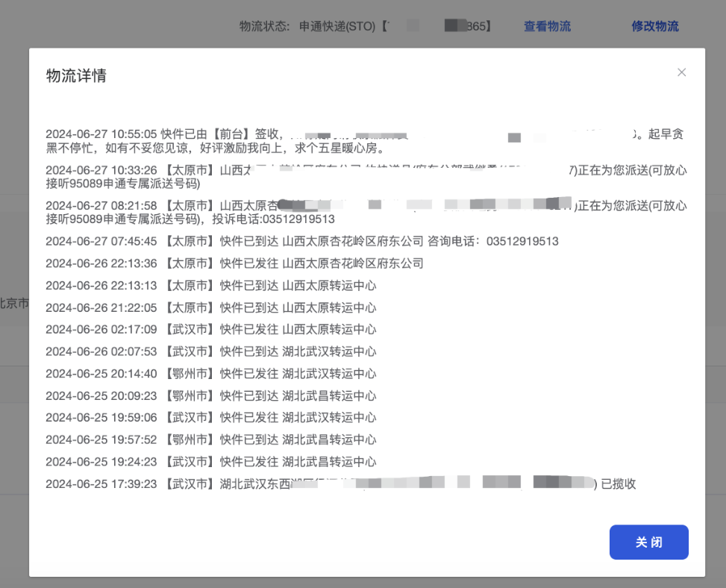Click the 修改物流 link
Image resolution: width=726 pixels, height=588 pixels.
655,26
